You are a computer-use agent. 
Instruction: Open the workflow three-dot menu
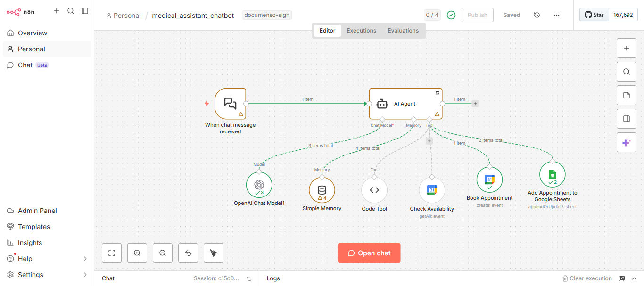[x=557, y=15]
